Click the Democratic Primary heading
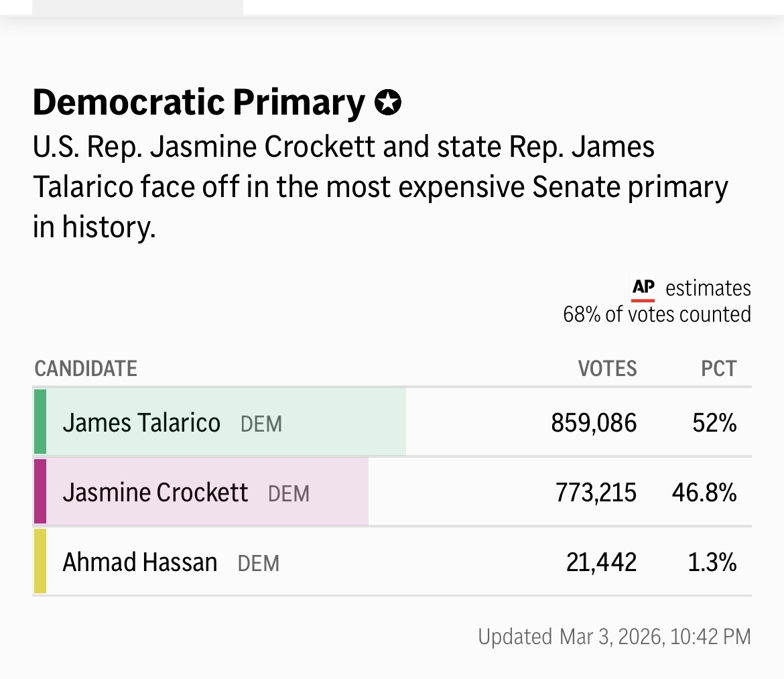Viewport: 784px width, 679px height. pos(198,103)
